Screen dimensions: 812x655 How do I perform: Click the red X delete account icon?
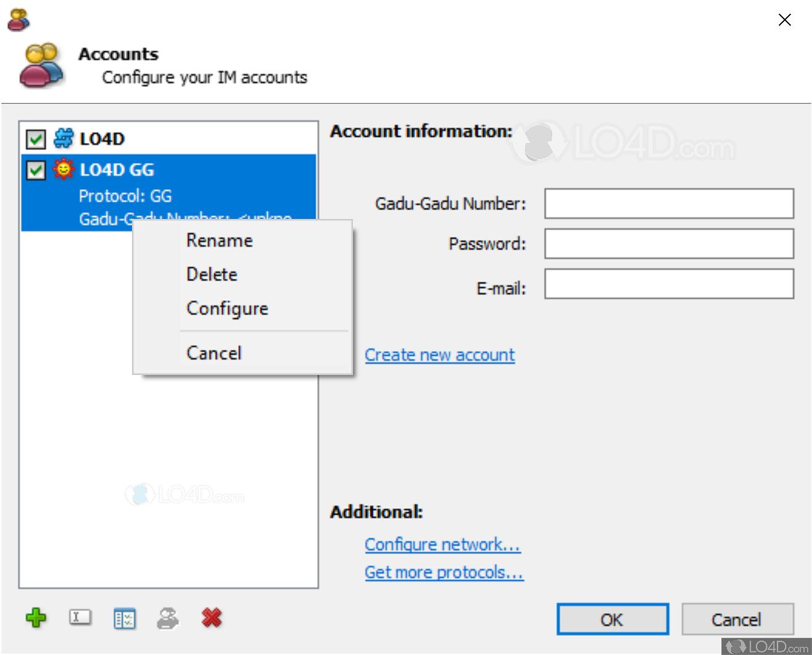212,617
